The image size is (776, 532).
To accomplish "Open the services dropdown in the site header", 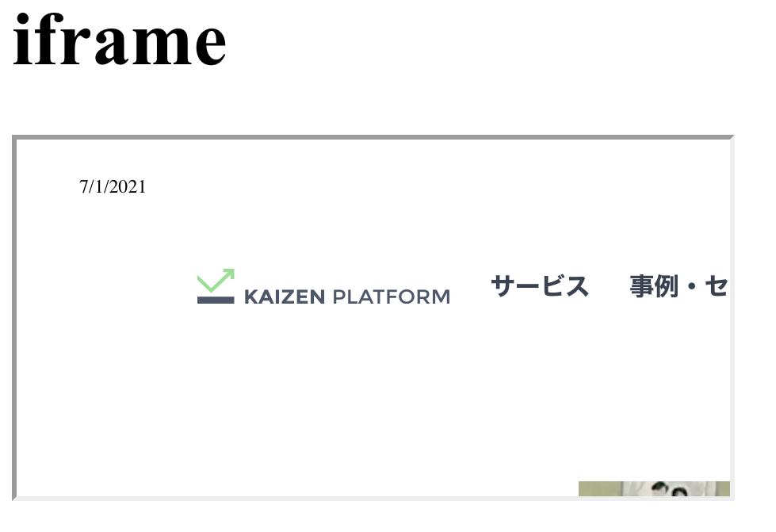I will tap(541, 287).
